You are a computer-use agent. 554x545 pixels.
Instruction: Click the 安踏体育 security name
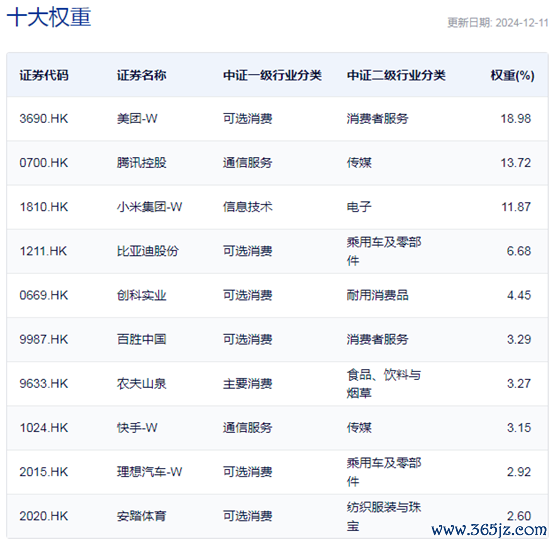[142, 516]
